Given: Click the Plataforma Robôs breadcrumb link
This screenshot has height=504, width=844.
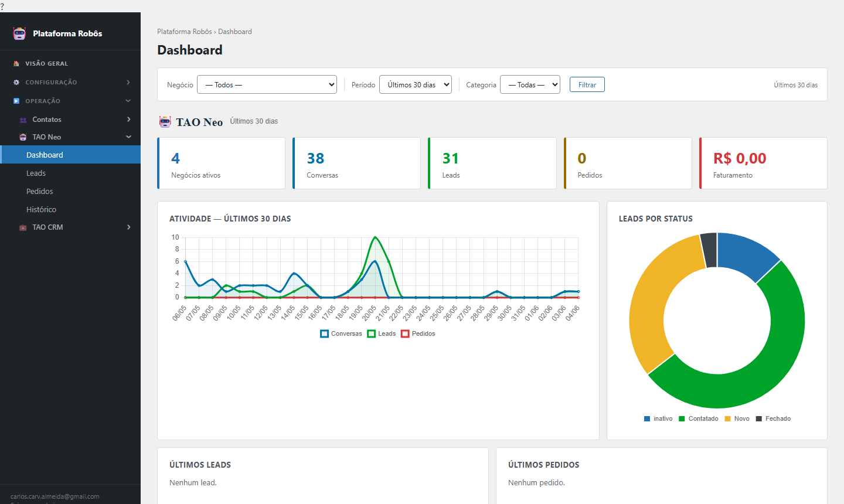Looking at the screenshot, I should coord(185,32).
